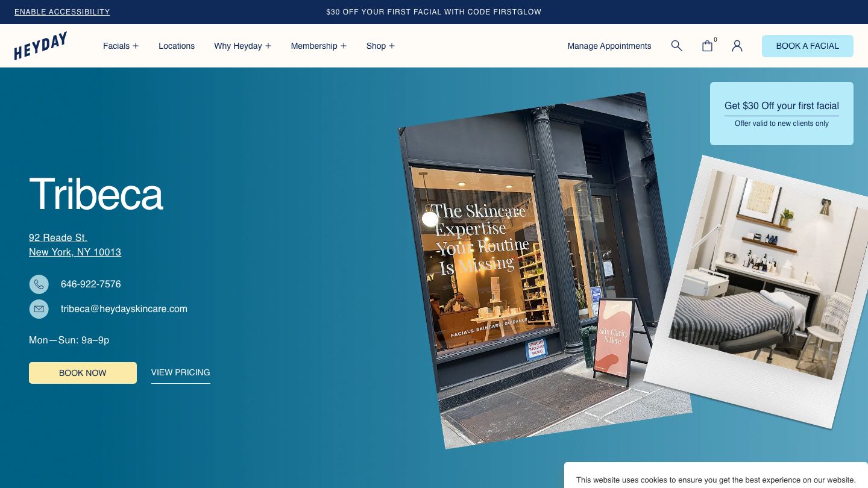
Task: Open the shopping cart icon
Action: pos(707,46)
